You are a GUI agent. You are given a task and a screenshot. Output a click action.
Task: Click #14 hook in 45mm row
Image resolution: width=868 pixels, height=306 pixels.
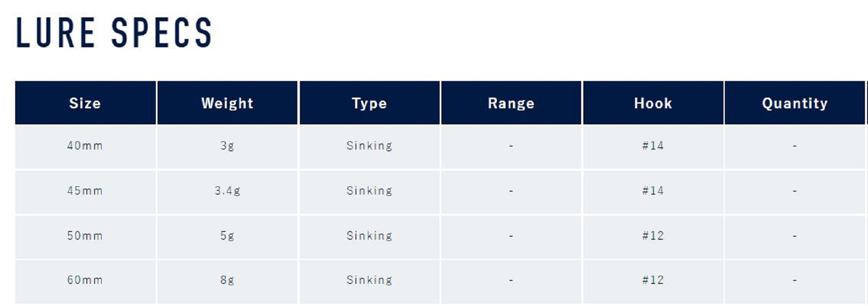click(x=653, y=191)
